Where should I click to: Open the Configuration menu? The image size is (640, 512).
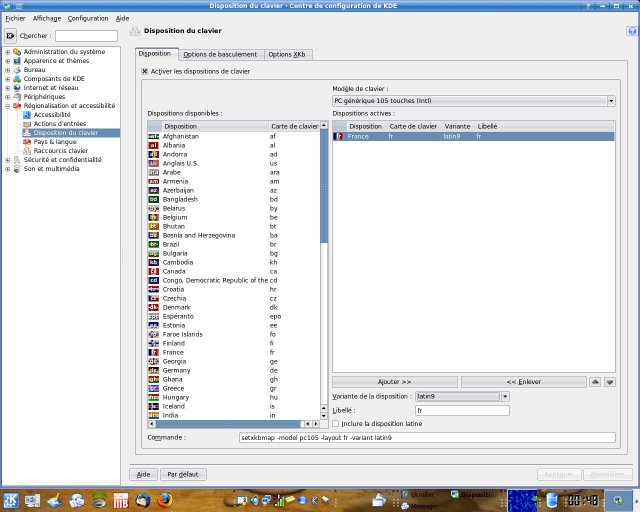(x=88, y=18)
